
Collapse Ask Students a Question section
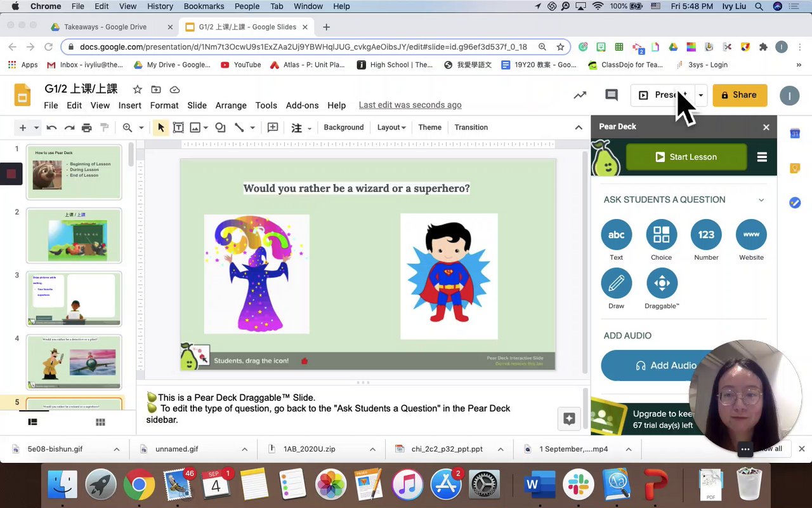[x=761, y=199]
